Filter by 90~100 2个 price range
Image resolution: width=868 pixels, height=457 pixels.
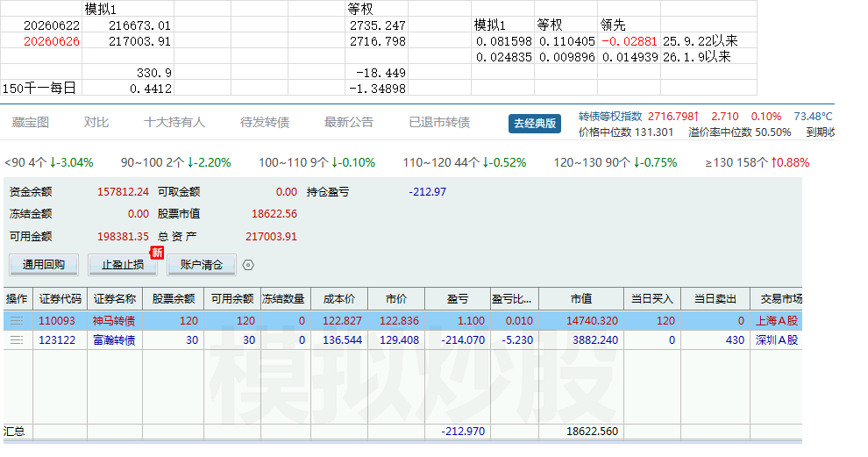[176, 163]
